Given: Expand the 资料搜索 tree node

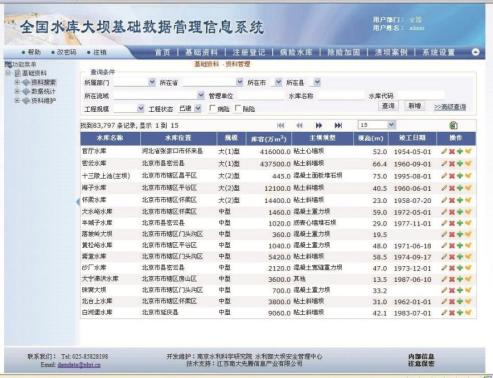Looking at the screenshot, I should coord(17,82).
